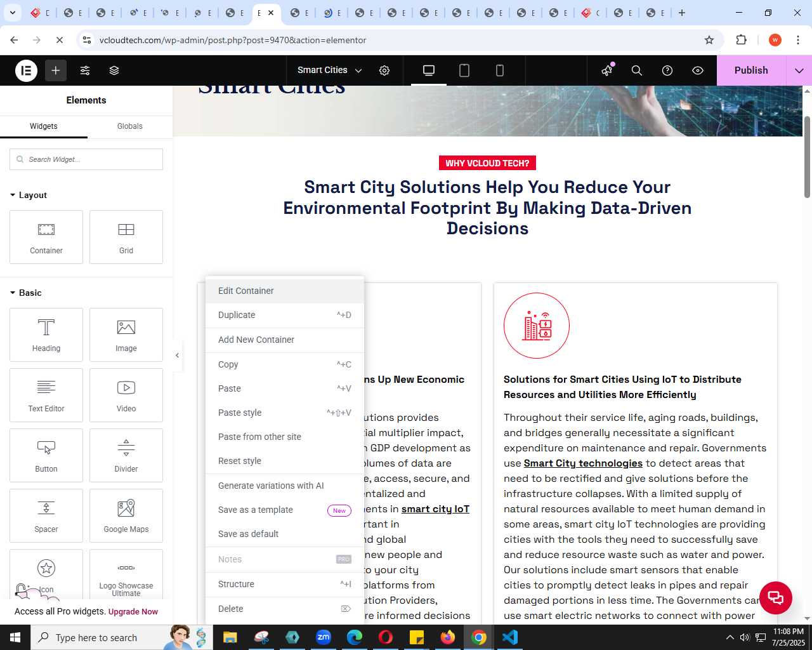
Task: Open Structure from context menu
Action: [285, 584]
